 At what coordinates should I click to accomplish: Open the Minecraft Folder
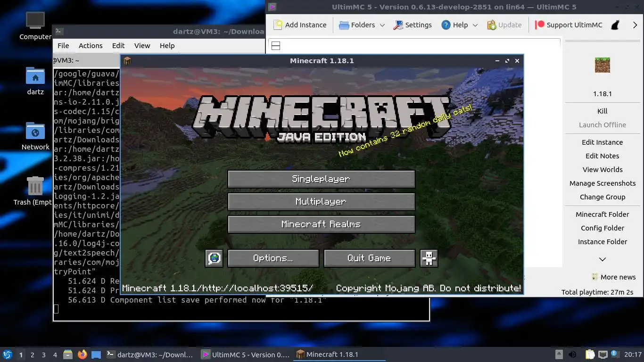tap(602, 214)
